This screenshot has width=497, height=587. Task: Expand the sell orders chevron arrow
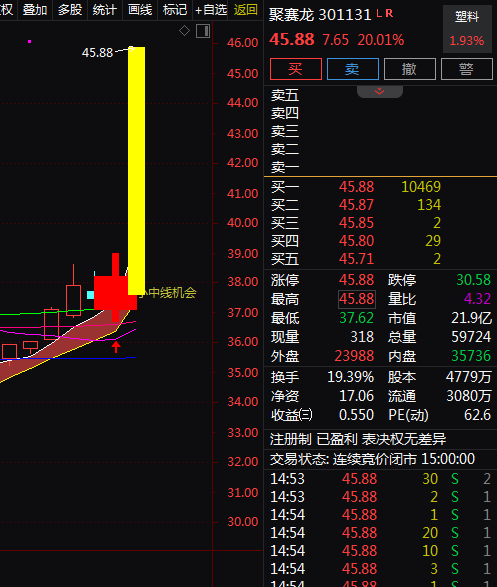379,91
